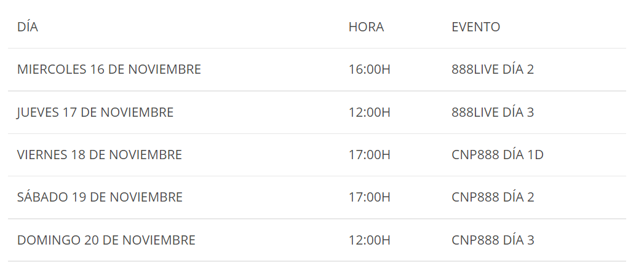This screenshot has width=644, height=271.
Task: Select the 888LIVE DÍA 2 event
Action: click(x=493, y=69)
